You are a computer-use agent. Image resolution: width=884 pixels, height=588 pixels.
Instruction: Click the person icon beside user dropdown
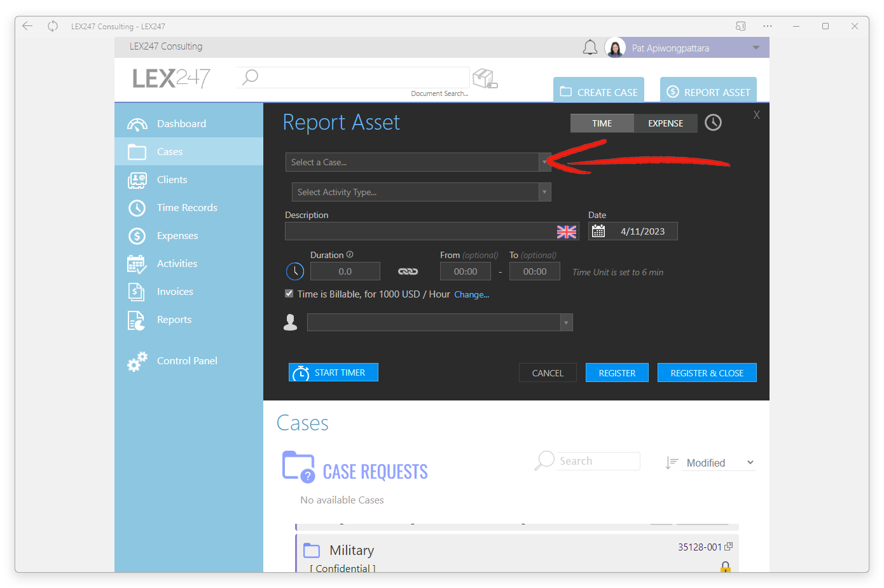(x=291, y=322)
